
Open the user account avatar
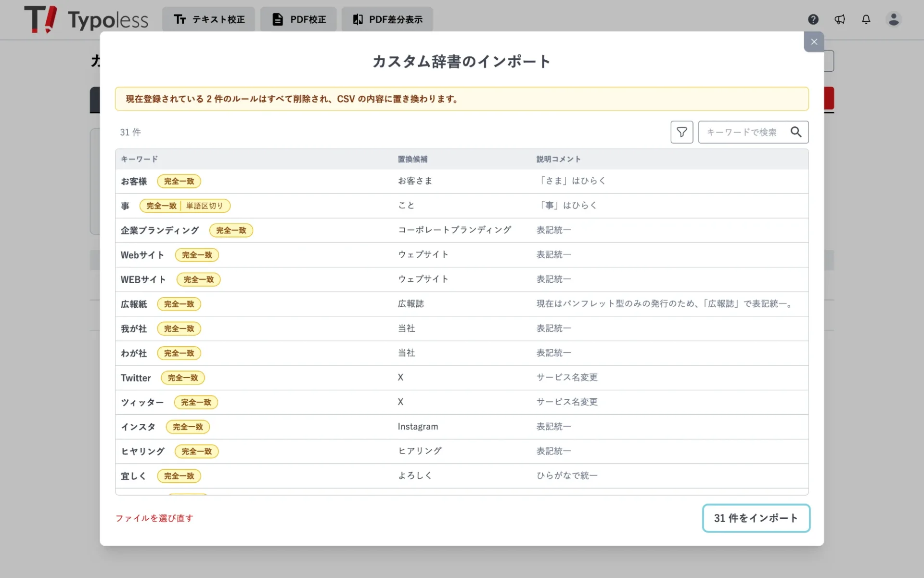[893, 19]
